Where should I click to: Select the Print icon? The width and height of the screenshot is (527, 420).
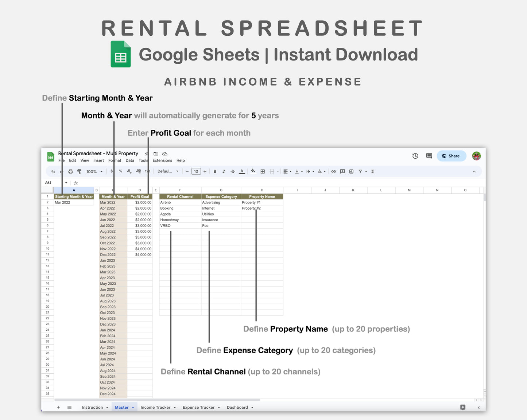point(71,171)
